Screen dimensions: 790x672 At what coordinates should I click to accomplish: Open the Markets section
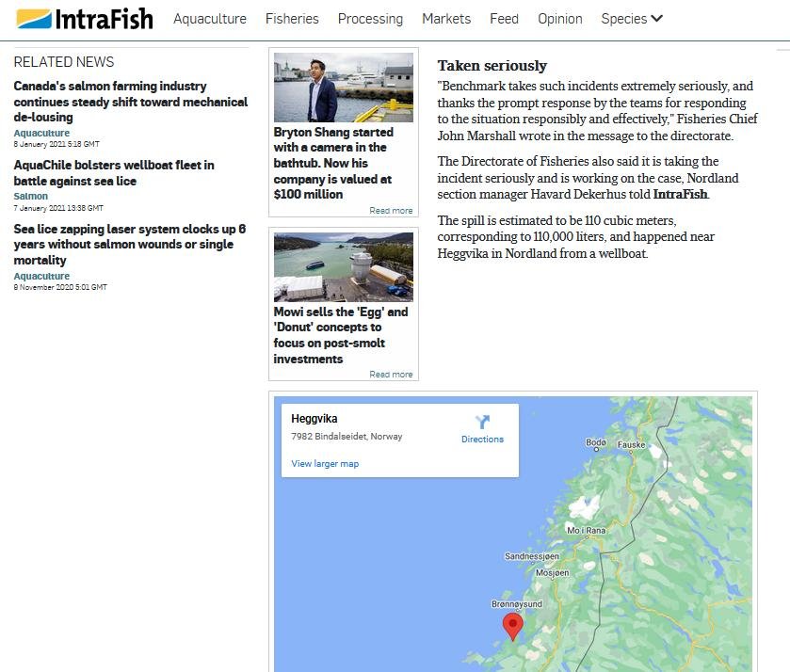point(446,18)
